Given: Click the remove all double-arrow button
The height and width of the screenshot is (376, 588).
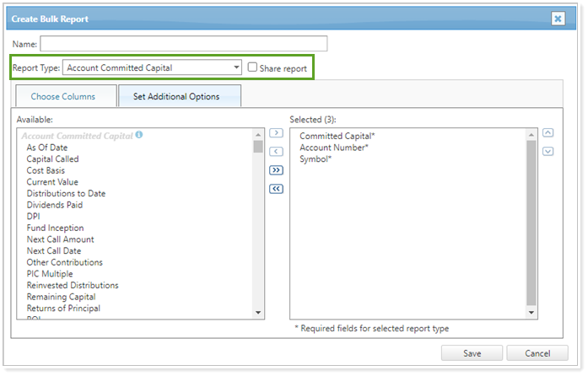Looking at the screenshot, I should [x=276, y=189].
